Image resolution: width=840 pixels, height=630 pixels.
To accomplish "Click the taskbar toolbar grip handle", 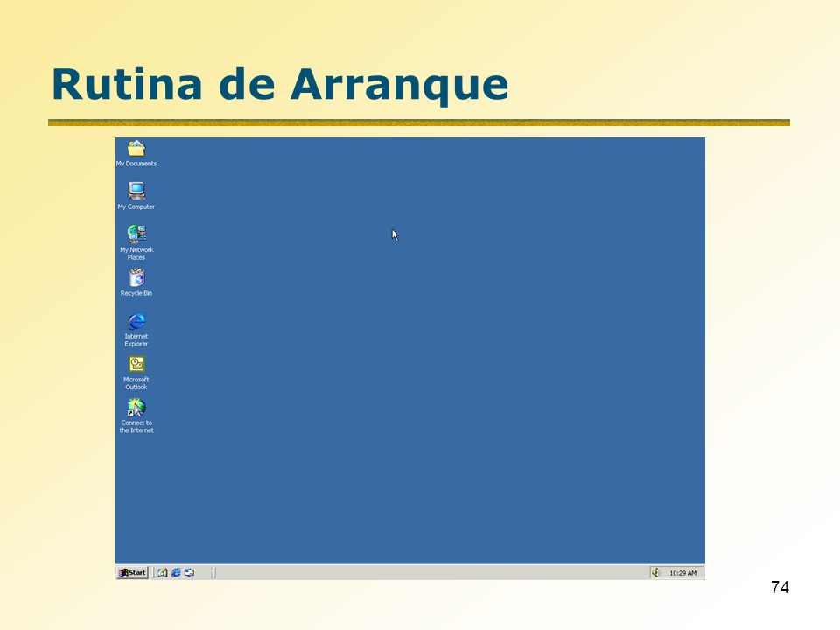I will [213, 572].
